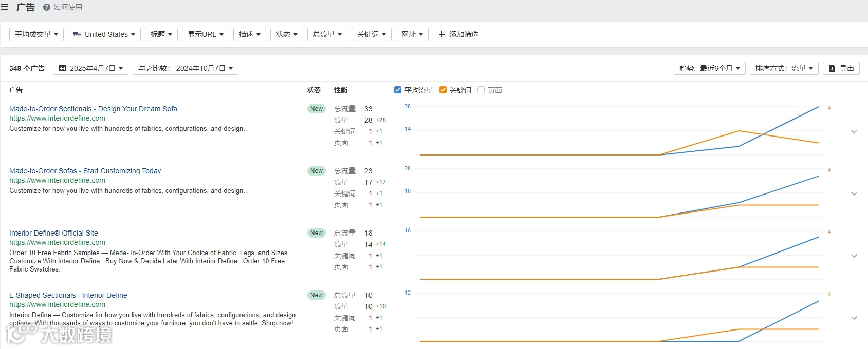Screen dimensions: 868x349
Task: Enable the 页面 checkbox
Action: pos(481,90)
